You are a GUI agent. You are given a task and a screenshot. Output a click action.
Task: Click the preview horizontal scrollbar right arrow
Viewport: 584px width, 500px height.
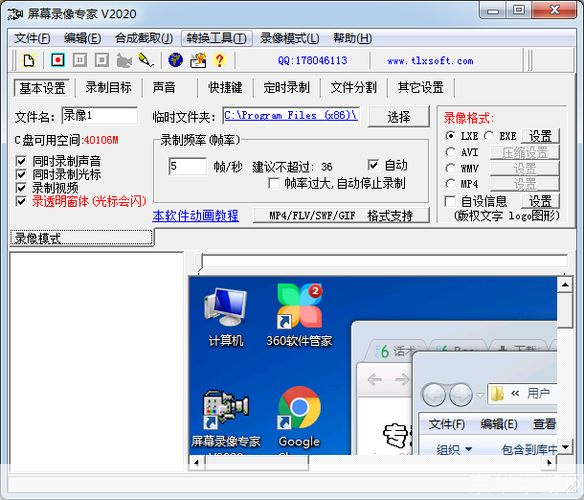click(549, 463)
